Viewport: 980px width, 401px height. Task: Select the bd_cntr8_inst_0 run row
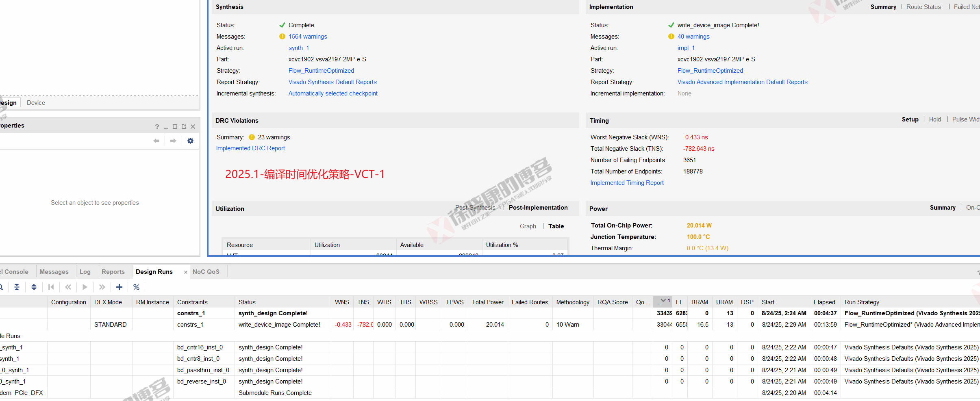(490, 359)
